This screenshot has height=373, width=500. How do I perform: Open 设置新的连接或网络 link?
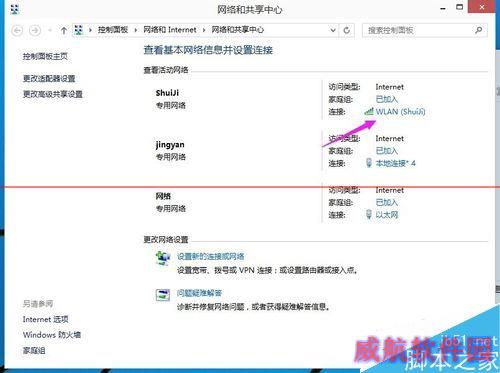pos(210,256)
